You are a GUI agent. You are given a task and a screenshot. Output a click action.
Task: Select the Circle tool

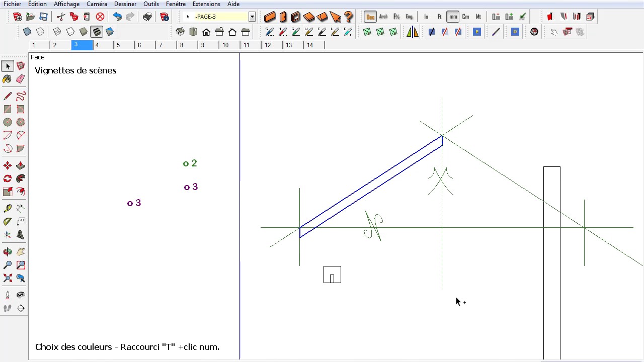[x=8, y=122]
